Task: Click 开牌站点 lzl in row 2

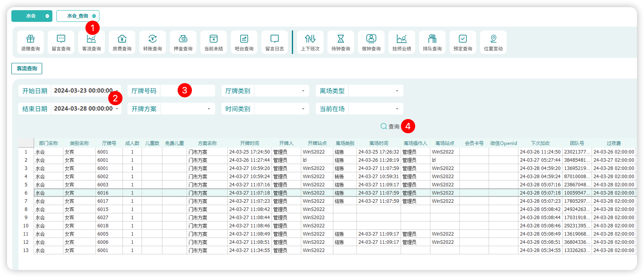Action: (x=317, y=160)
